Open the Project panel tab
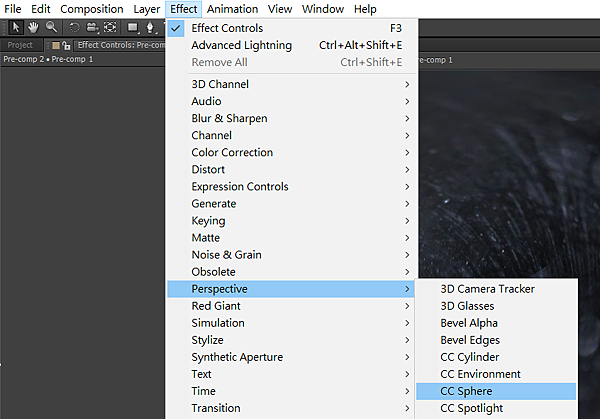 [19, 45]
